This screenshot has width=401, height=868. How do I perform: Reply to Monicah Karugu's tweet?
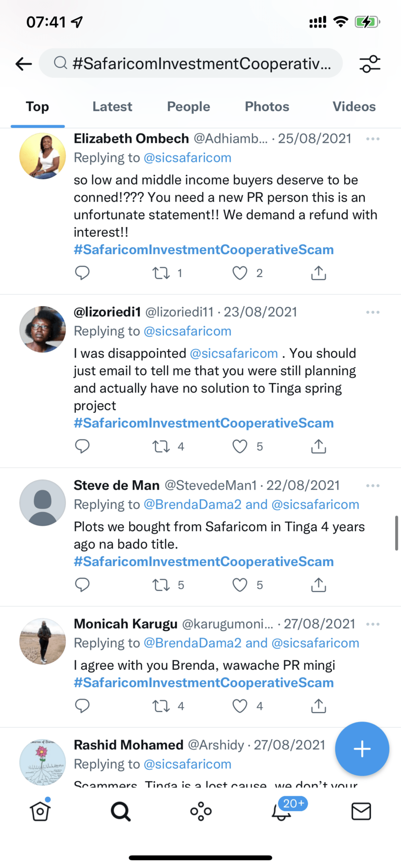(82, 706)
